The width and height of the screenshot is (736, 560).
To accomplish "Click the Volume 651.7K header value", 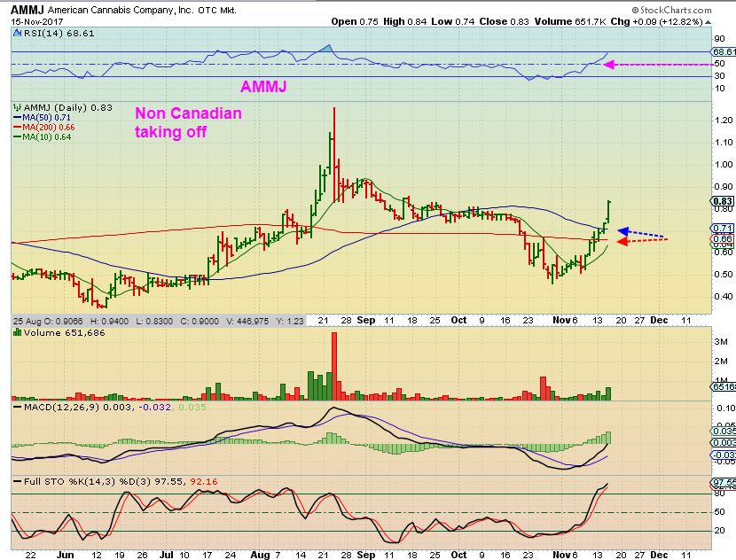I will [570, 21].
